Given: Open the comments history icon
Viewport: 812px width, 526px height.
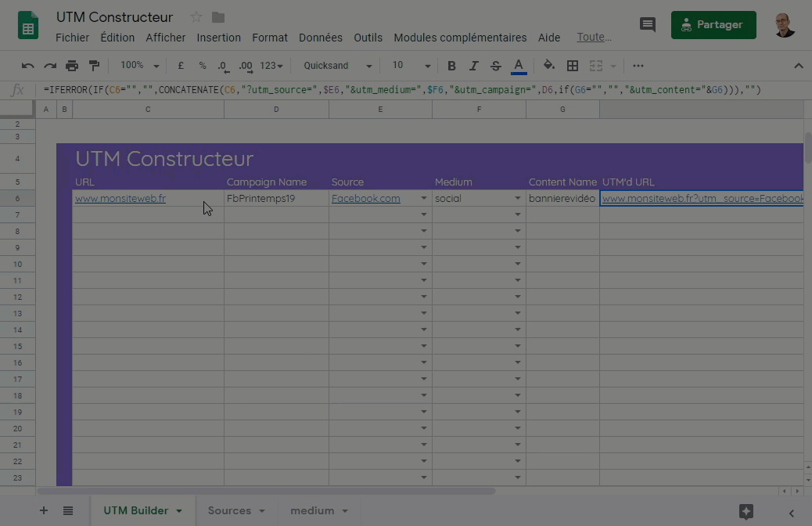Looking at the screenshot, I should (648, 24).
